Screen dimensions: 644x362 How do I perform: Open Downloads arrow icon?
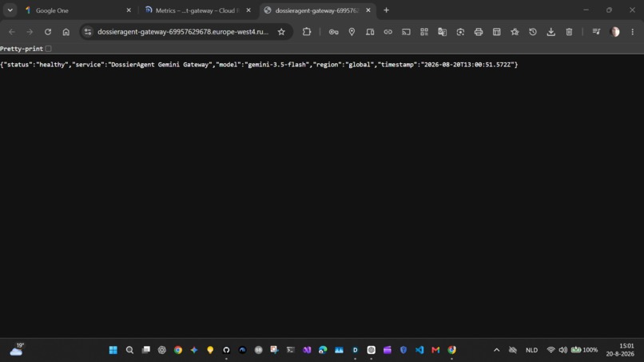(x=551, y=32)
